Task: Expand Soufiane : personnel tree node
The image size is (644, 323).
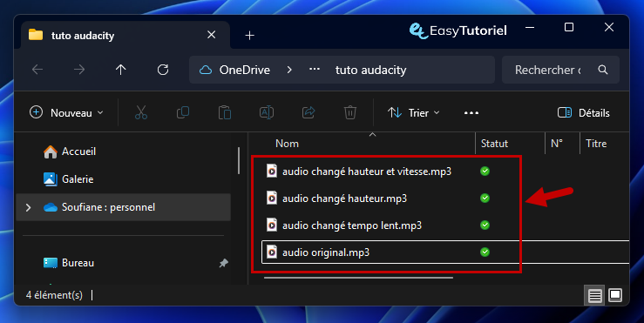Action: tap(29, 207)
